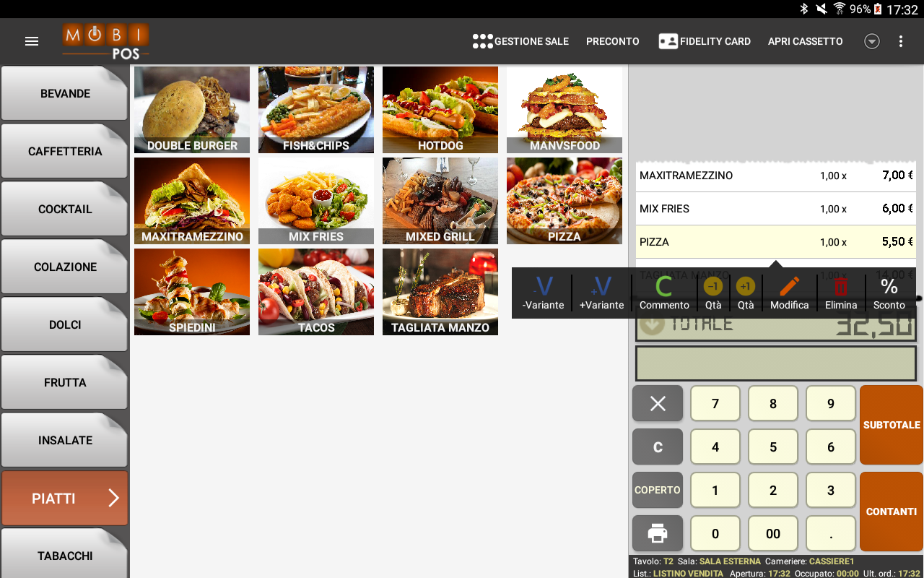Edit the item with Modifica pencil
Viewport: 924px width, 578px height.
coord(790,293)
